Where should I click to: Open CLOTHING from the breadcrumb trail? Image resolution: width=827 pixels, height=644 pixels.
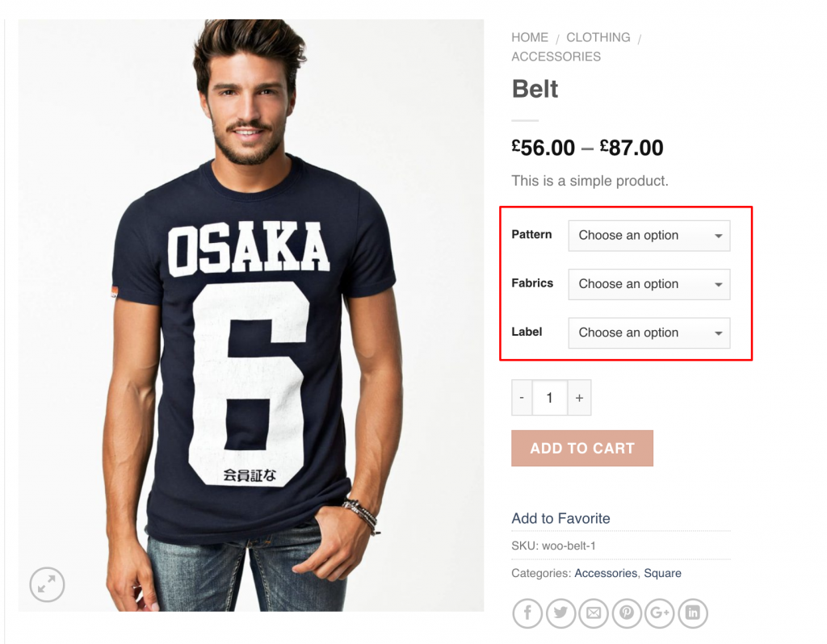(x=598, y=37)
